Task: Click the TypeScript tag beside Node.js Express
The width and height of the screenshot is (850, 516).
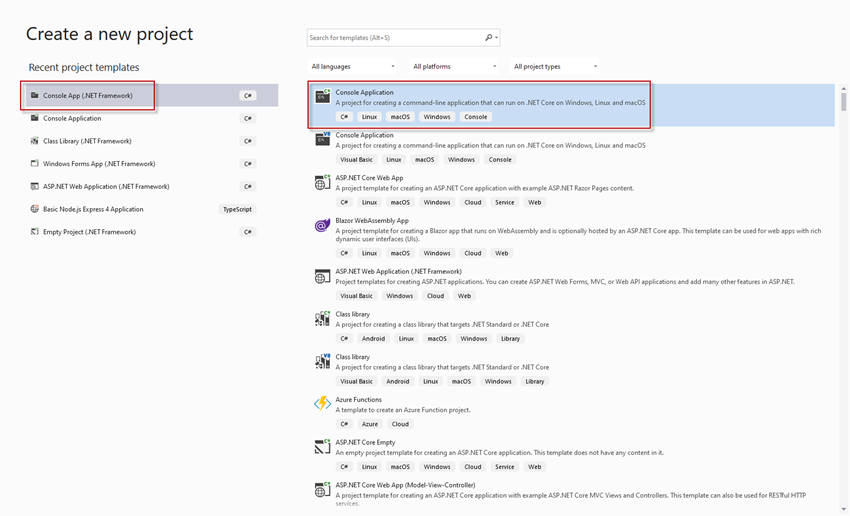Action: 237,209
